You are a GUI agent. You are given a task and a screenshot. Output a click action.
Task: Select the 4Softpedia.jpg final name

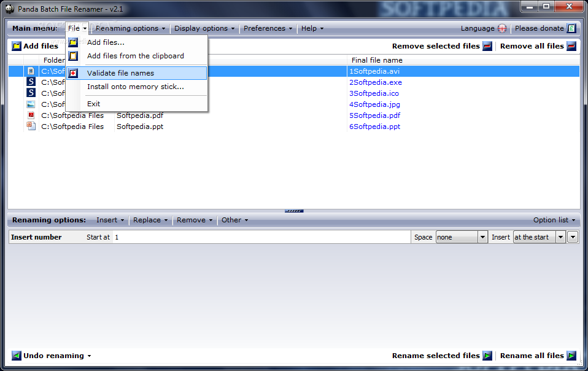point(374,104)
